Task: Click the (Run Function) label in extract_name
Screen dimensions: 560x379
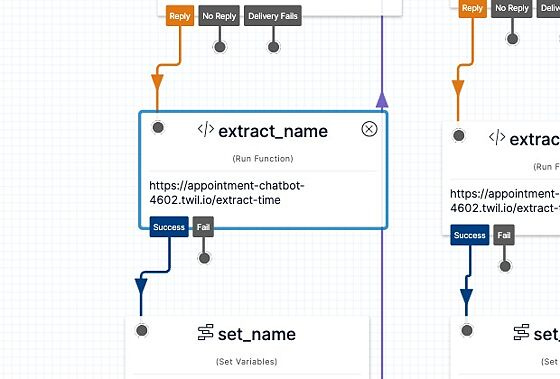Action: click(x=263, y=158)
